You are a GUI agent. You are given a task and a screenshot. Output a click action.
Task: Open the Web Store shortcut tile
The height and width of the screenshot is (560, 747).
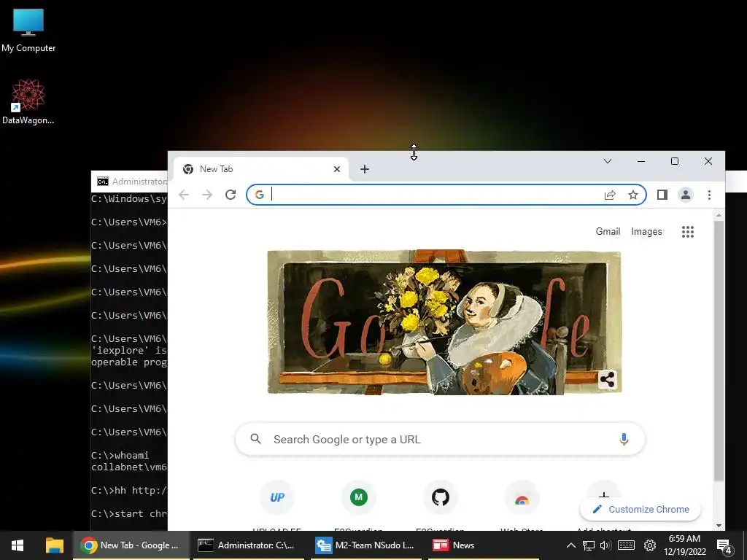[522, 497]
